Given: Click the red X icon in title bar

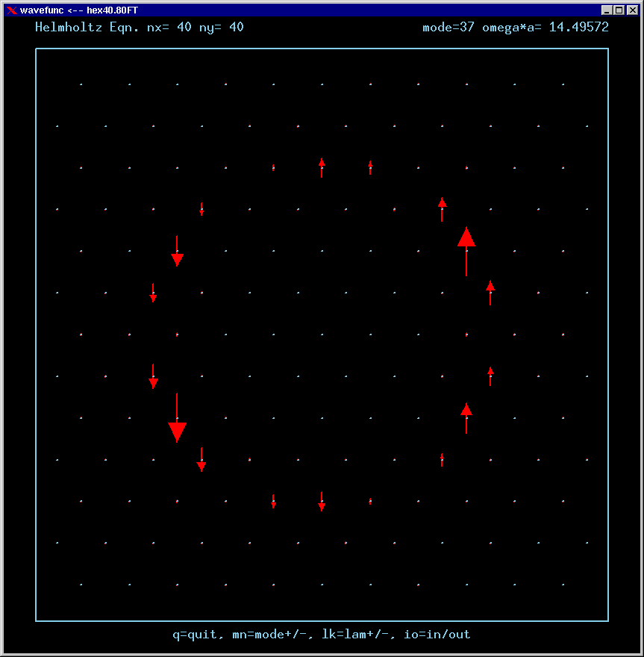Looking at the screenshot, I should tap(11, 10).
